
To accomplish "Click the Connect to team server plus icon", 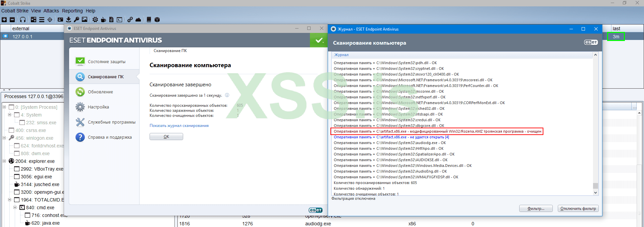I will (4, 19).
